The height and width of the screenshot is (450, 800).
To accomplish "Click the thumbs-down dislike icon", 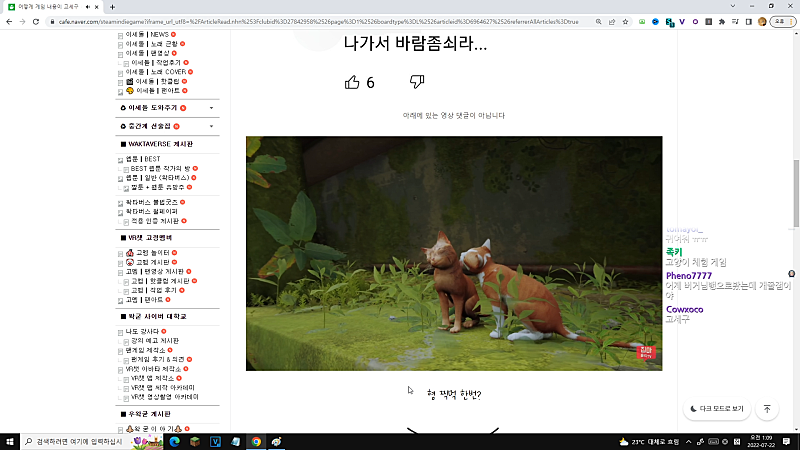I will [x=417, y=82].
